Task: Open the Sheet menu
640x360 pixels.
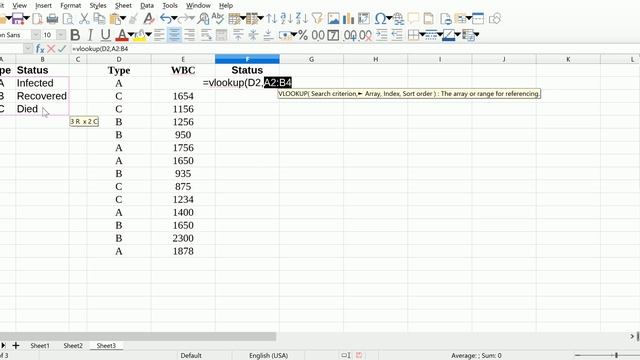Action: coord(123,6)
